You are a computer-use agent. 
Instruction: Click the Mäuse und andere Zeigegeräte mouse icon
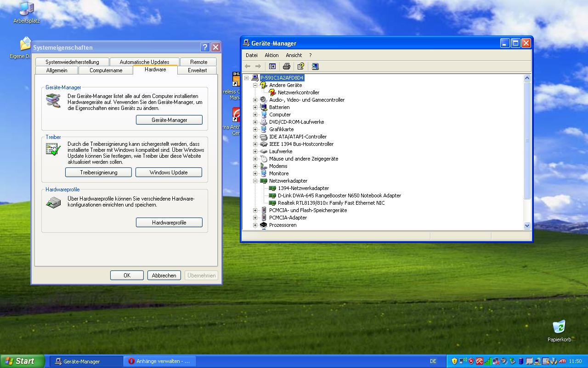(x=264, y=159)
